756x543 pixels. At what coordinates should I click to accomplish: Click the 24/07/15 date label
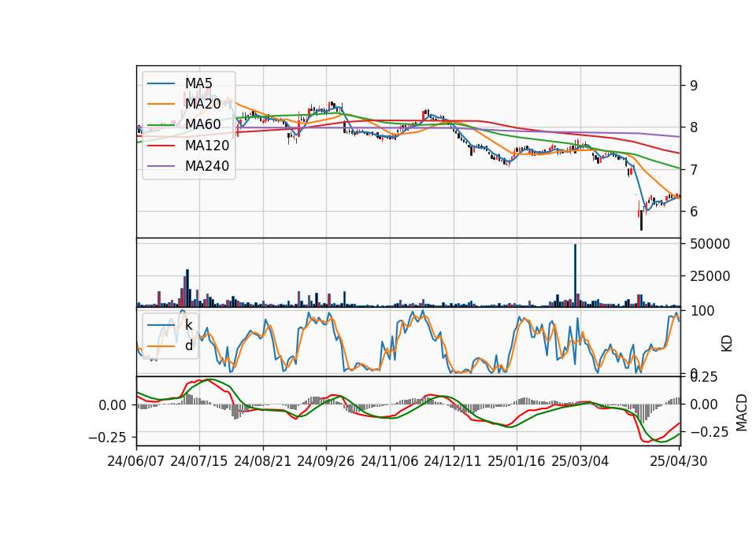198,461
